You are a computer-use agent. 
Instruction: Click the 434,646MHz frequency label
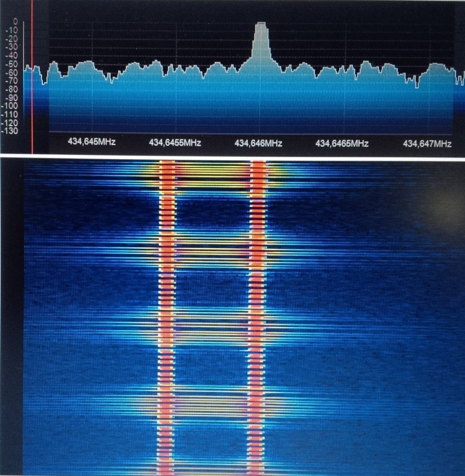(259, 143)
